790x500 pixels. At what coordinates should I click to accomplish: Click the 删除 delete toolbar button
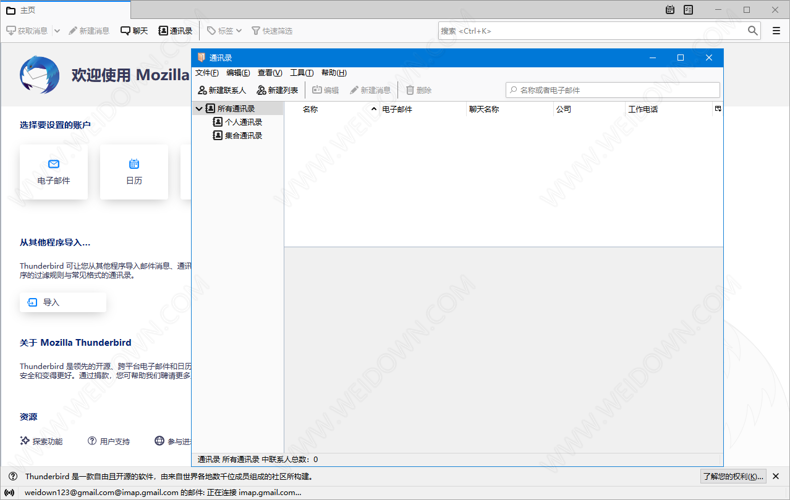[x=419, y=90]
